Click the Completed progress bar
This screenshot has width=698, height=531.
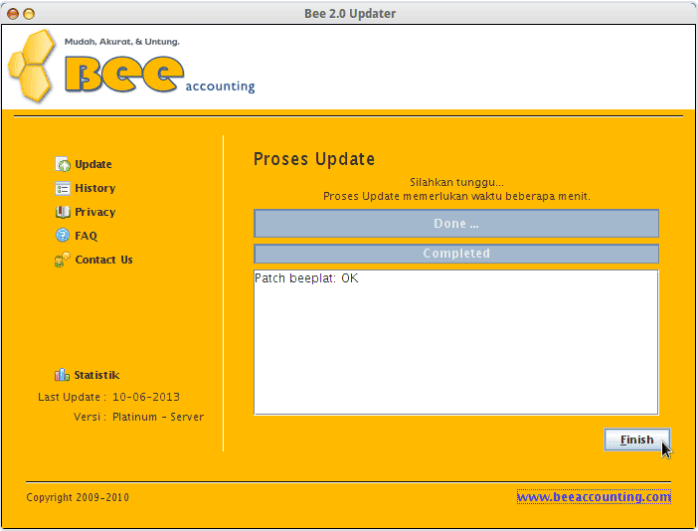coord(456,254)
